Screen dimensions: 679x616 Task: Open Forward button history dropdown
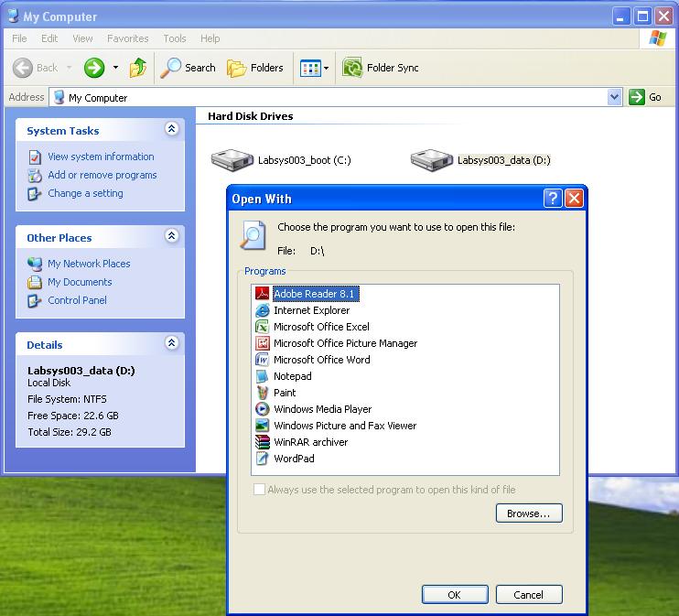tap(115, 68)
